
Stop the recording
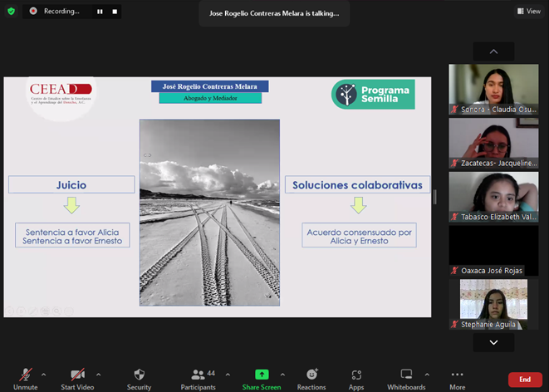click(x=115, y=12)
